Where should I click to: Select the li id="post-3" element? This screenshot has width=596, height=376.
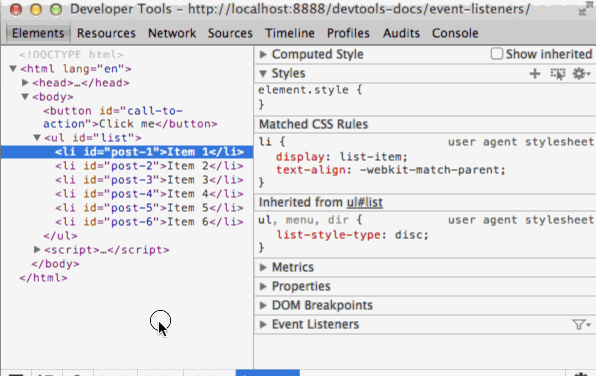tap(149, 180)
